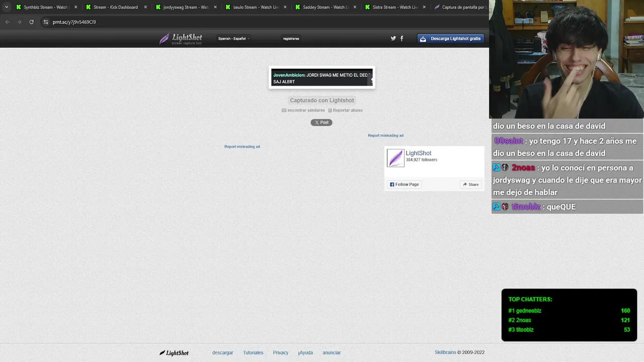Close the Synthblz Stream tab

pos(76,7)
